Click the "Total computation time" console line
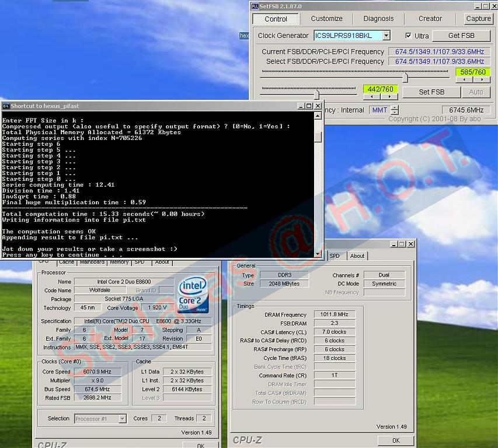 (x=103, y=214)
